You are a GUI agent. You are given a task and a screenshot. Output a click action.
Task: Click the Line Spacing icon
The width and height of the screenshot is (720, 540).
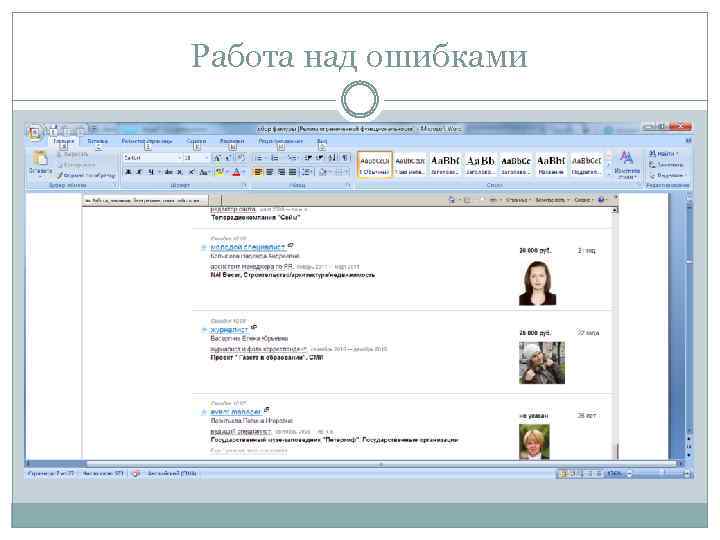[x=306, y=172]
